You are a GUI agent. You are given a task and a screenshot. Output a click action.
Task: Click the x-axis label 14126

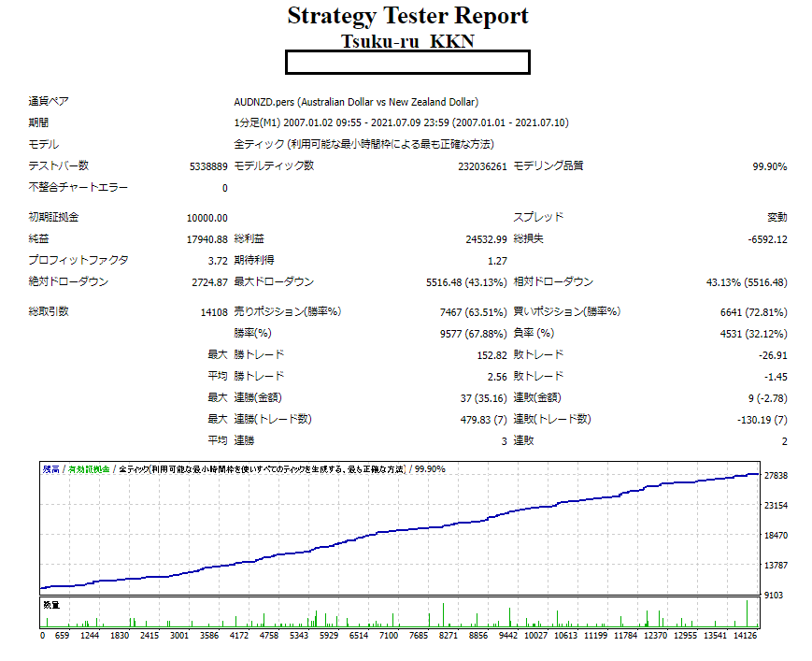tap(746, 636)
